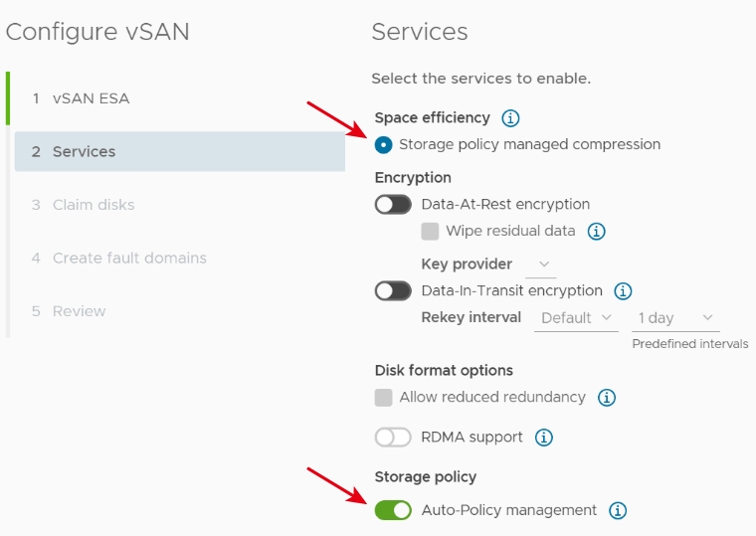Tick Allow reduced redundancy checkbox

point(383,398)
